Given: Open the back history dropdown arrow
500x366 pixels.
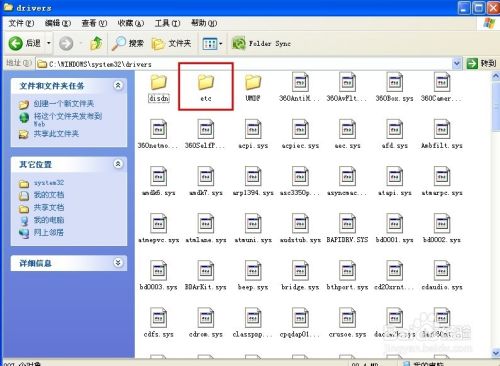Looking at the screenshot, I should pyautogui.click(x=49, y=43).
